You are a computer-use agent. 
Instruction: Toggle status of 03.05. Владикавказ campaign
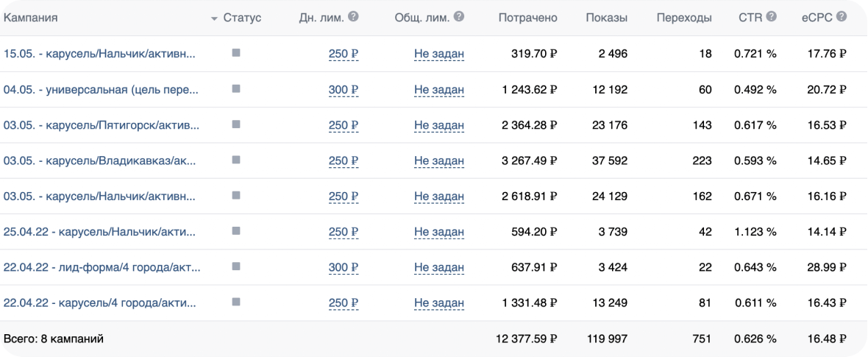pos(236,160)
